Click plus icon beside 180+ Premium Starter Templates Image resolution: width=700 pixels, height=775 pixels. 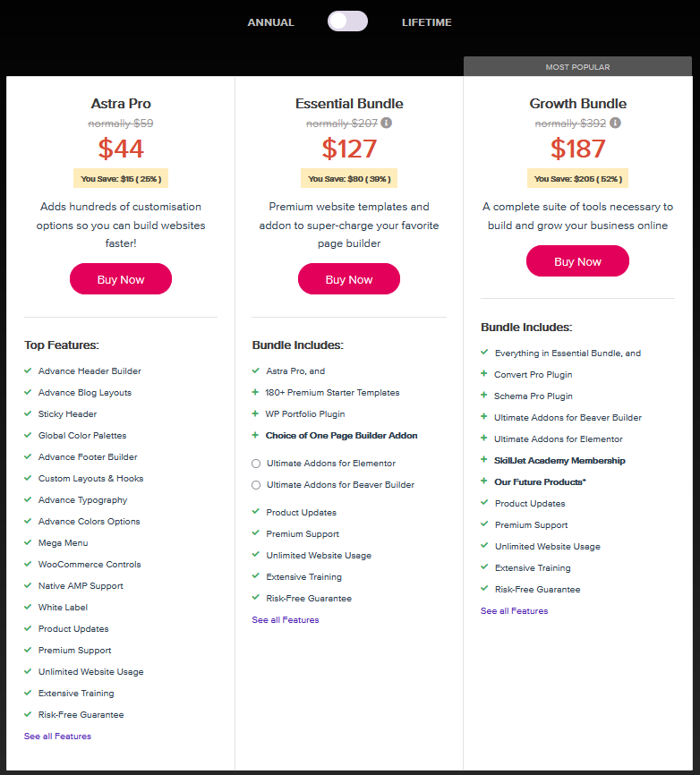coord(256,393)
